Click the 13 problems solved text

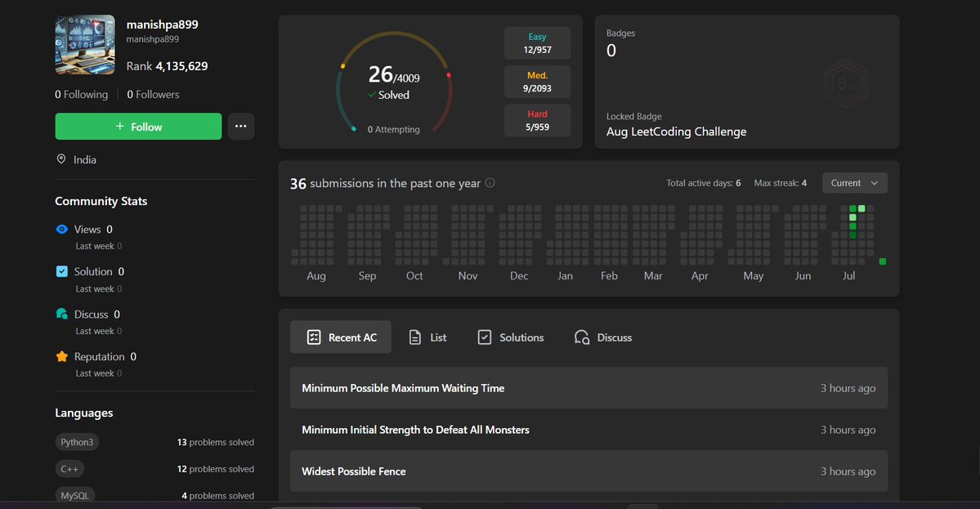(216, 442)
